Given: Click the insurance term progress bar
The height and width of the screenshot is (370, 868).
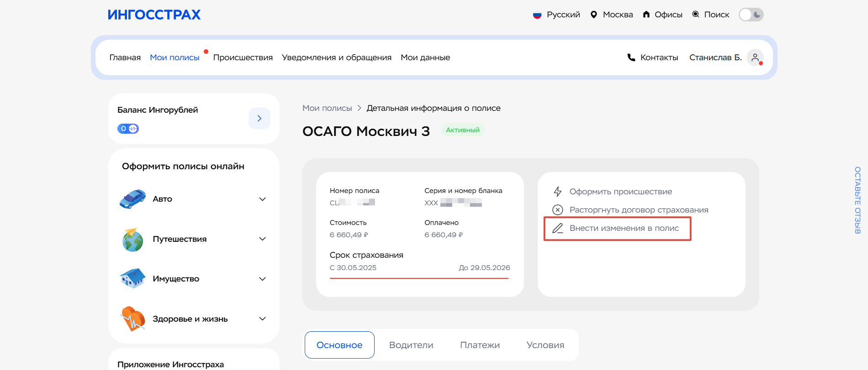Looking at the screenshot, I should click(419, 278).
